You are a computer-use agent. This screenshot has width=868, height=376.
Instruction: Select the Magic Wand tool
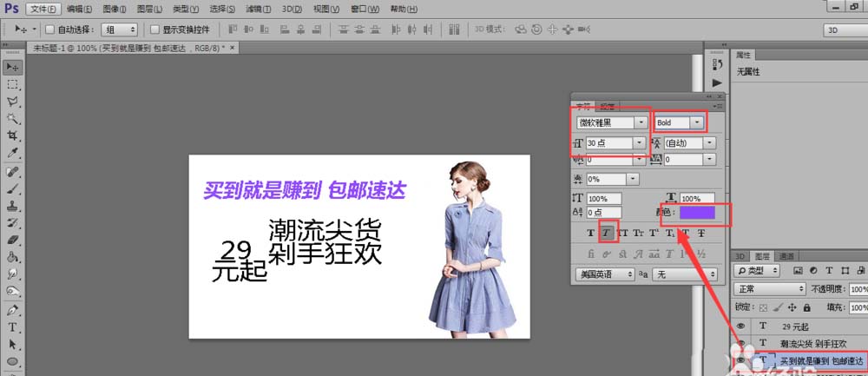click(12, 118)
